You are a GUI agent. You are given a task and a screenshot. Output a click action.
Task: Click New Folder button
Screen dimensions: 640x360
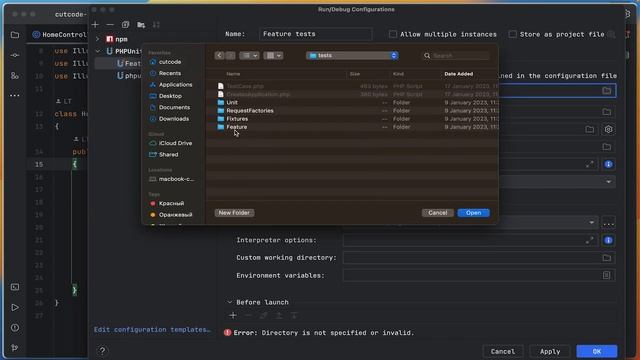(234, 213)
